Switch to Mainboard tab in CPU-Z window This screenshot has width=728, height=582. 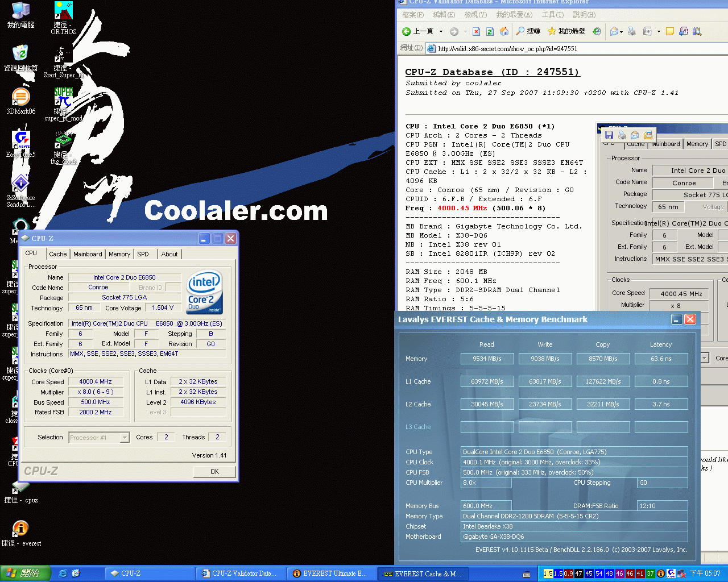click(x=88, y=254)
